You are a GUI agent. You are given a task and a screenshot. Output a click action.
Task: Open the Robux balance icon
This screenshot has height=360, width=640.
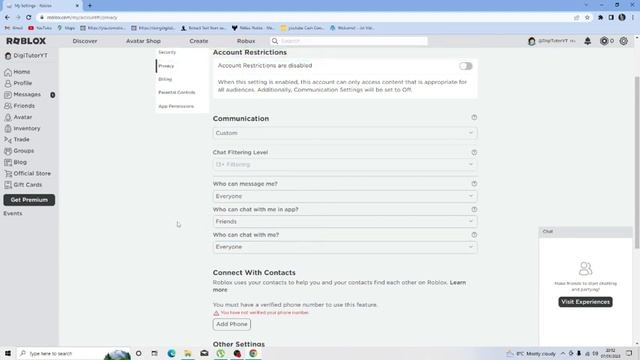[x=604, y=41]
